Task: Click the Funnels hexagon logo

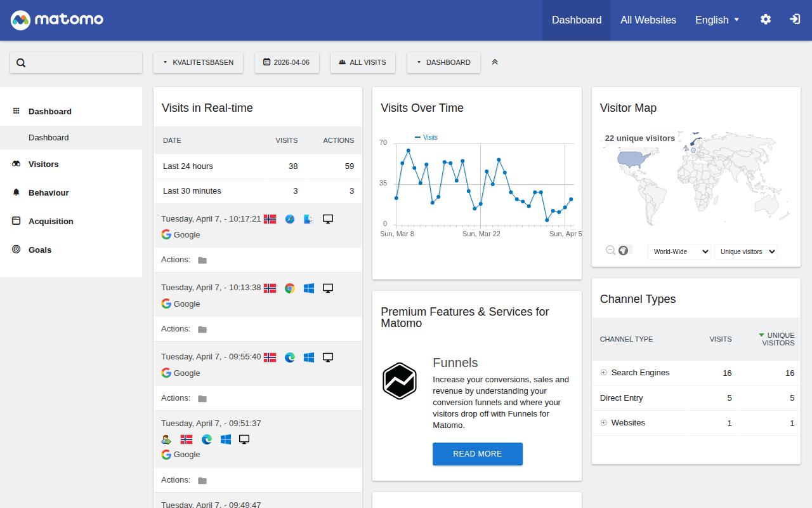Action: [x=400, y=381]
